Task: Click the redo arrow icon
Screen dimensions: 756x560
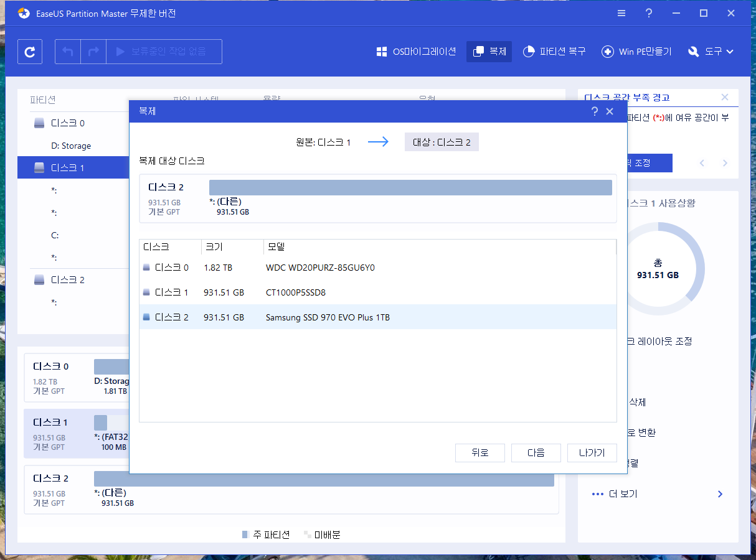Action: point(93,52)
